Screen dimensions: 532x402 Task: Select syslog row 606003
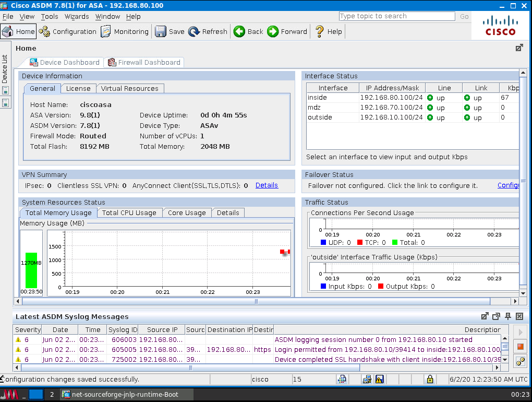click(257, 339)
